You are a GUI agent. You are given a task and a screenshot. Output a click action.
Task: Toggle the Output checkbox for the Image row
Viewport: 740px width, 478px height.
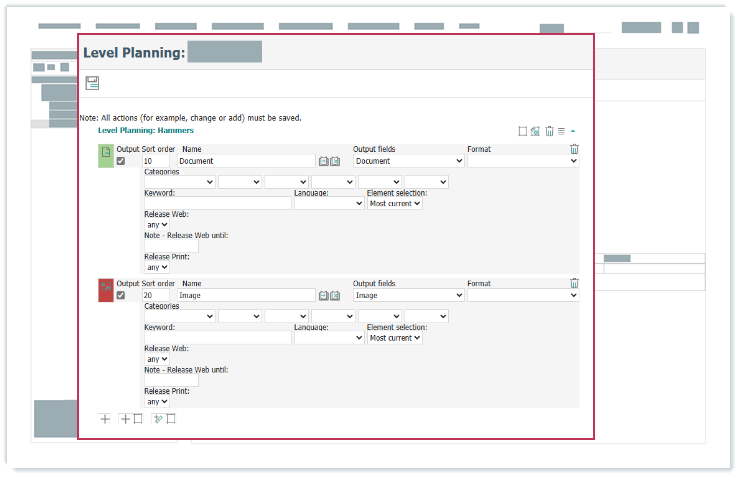(121, 296)
